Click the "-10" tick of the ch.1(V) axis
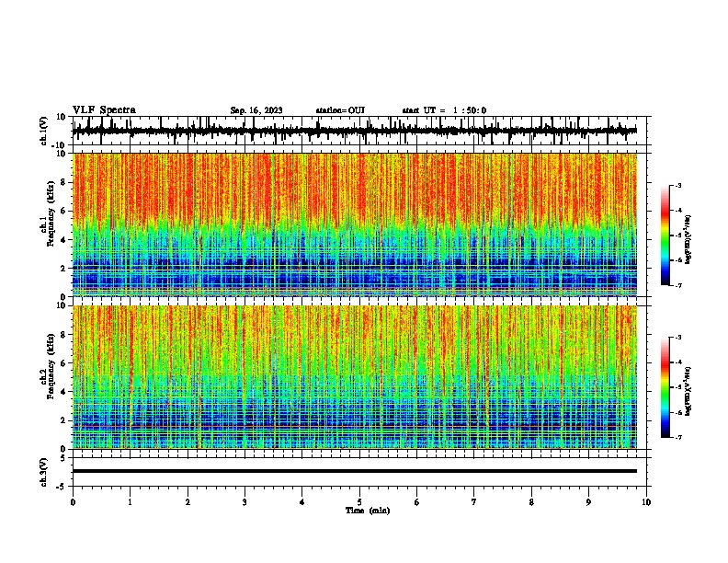Image resolution: width=728 pixels, height=563 pixels. point(60,145)
